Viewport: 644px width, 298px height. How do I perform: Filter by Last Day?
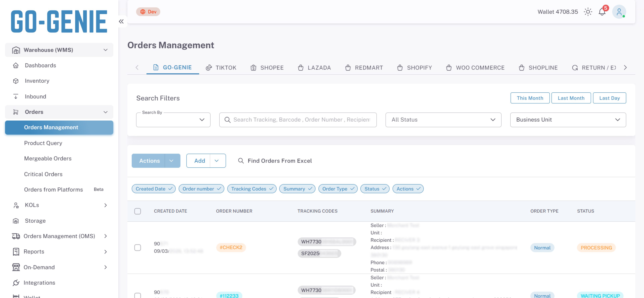609,98
